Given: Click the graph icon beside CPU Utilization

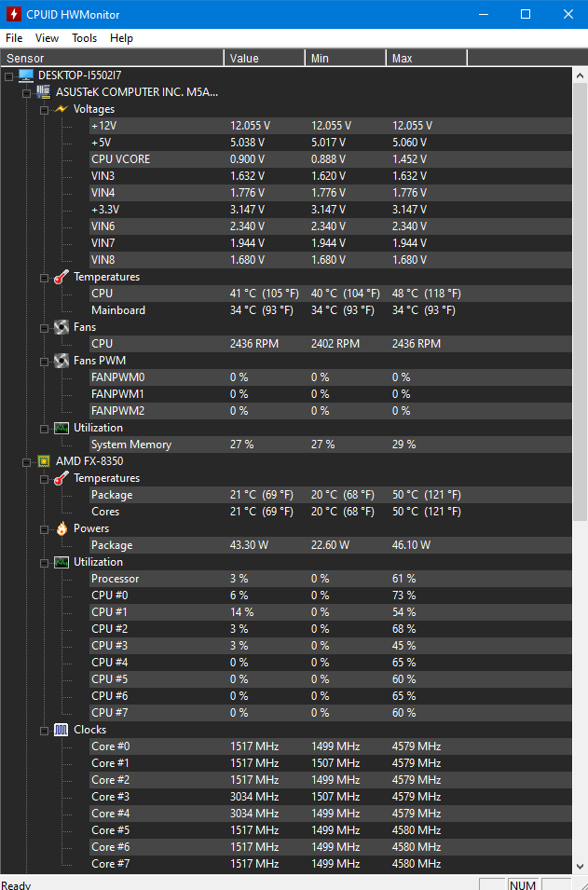Looking at the screenshot, I should pos(61,562).
